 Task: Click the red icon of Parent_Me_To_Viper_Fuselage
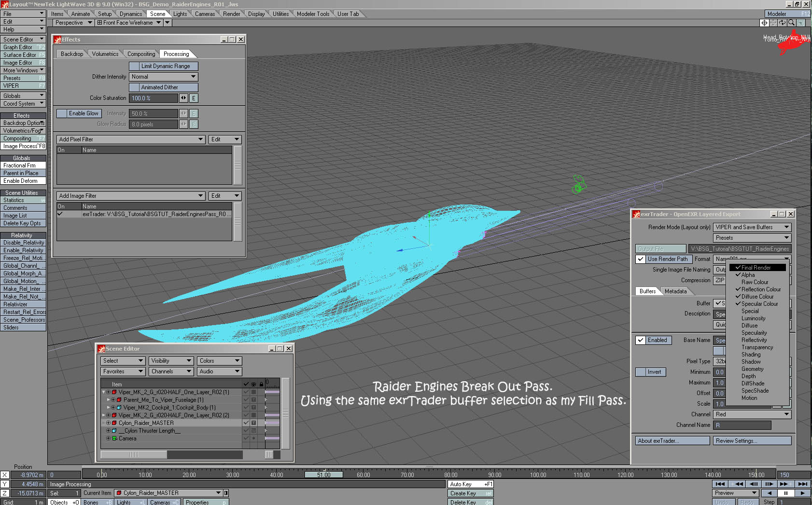[119, 400]
